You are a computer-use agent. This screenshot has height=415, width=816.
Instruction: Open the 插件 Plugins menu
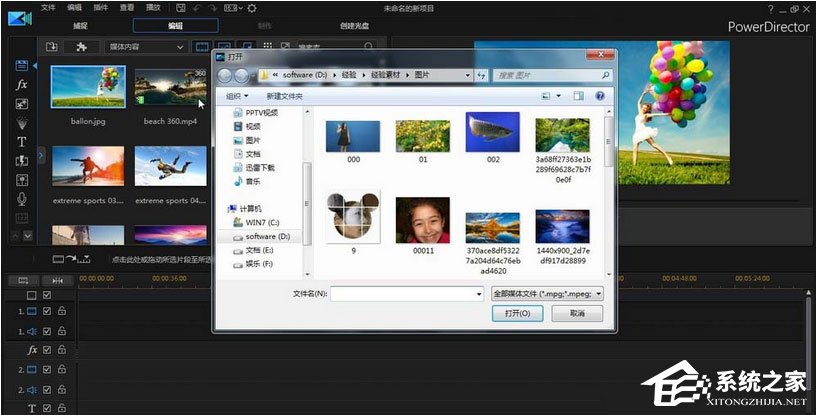[100, 8]
